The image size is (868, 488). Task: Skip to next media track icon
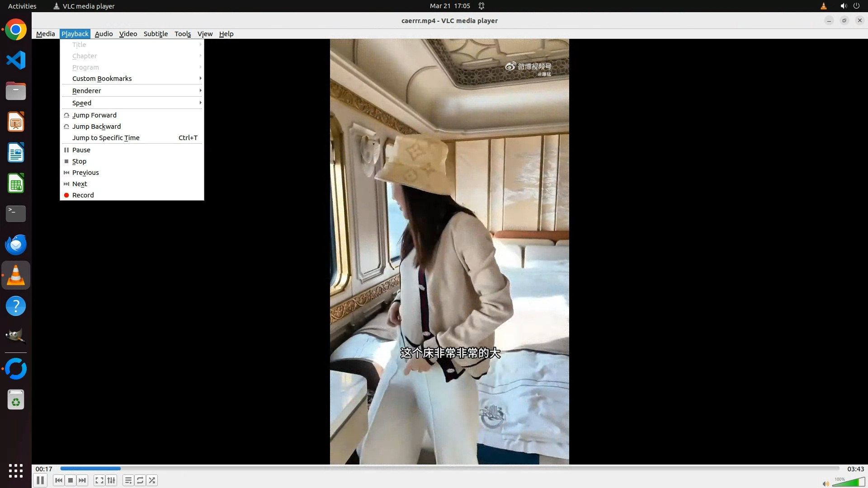click(x=82, y=480)
